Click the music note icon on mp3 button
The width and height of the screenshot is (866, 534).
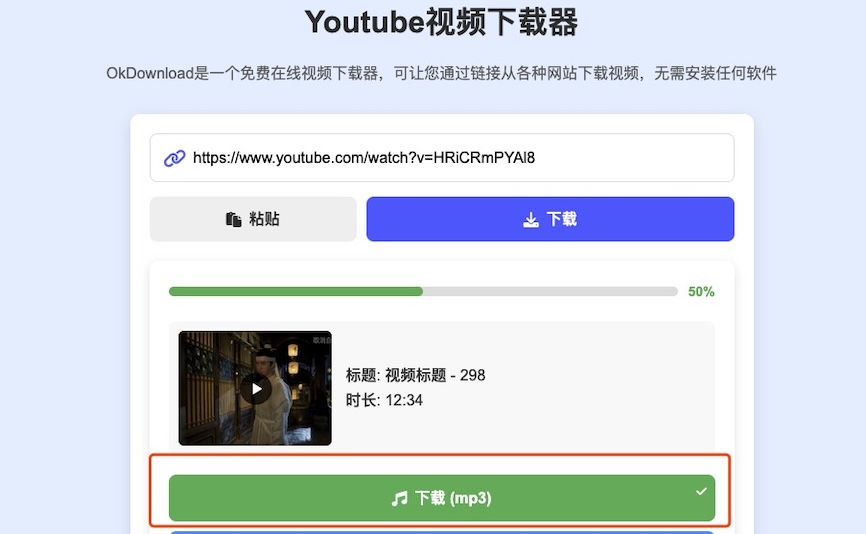click(x=400, y=498)
